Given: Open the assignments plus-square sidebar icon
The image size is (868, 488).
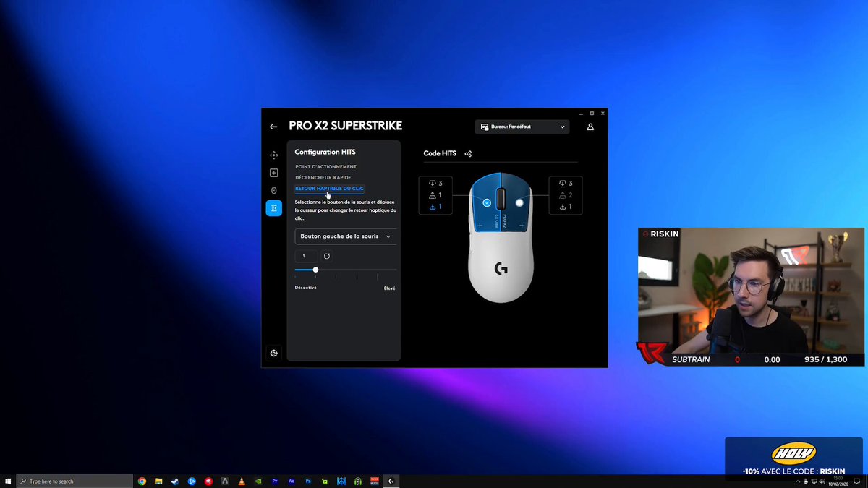Looking at the screenshot, I should 273,173.
